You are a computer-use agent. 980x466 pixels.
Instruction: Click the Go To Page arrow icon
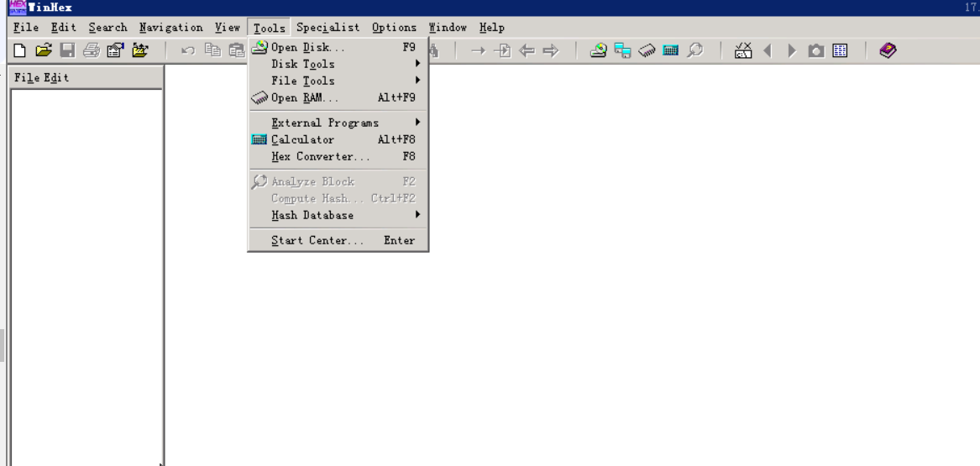point(502,50)
